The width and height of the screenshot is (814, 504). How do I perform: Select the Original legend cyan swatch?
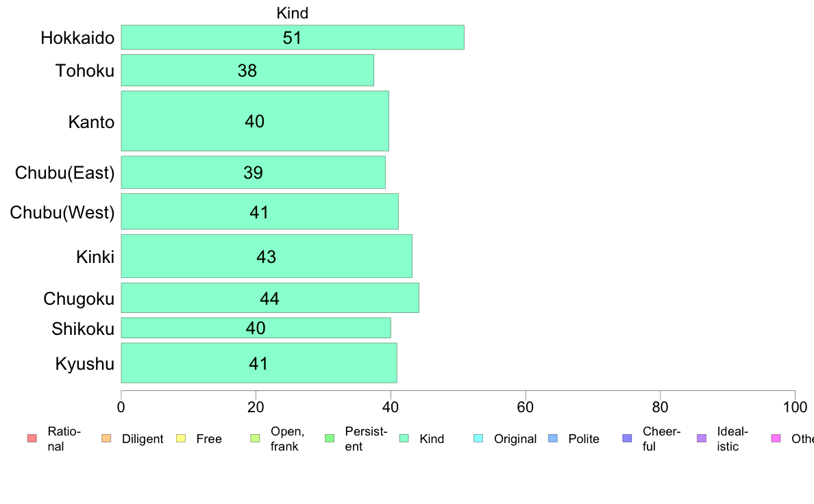[x=479, y=438]
